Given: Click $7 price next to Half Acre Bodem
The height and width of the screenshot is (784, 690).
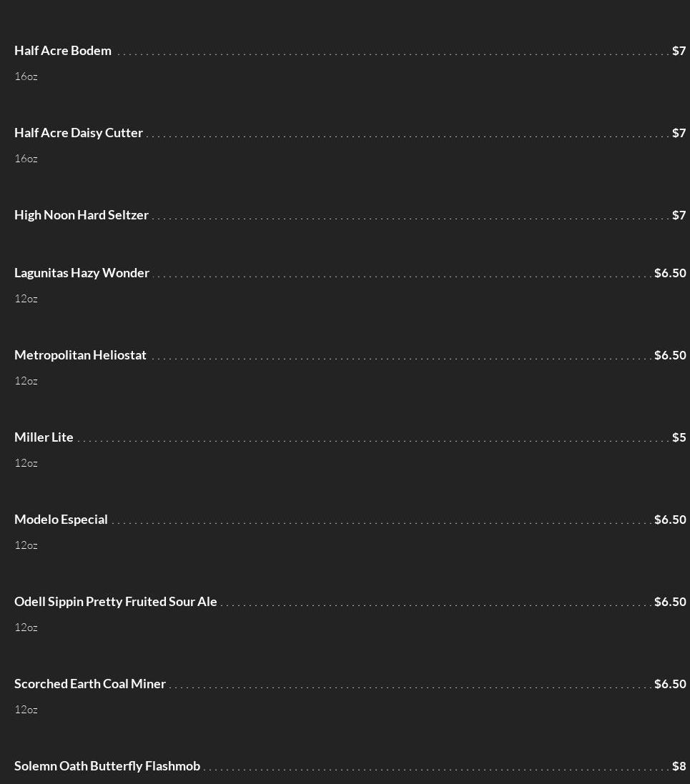Looking at the screenshot, I should pyautogui.click(x=679, y=51).
